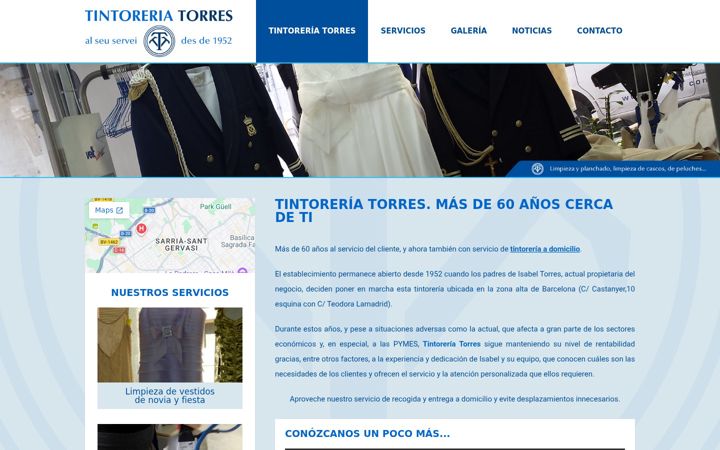Click the banner caption about limpieza y planchado
The image size is (720, 450).
pyautogui.click(x=627, y=169)
